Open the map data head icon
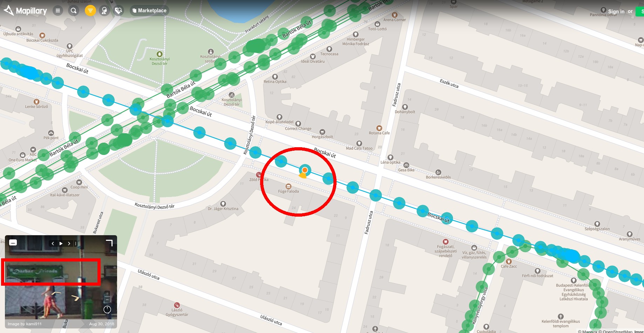 [x=104, y=11]
